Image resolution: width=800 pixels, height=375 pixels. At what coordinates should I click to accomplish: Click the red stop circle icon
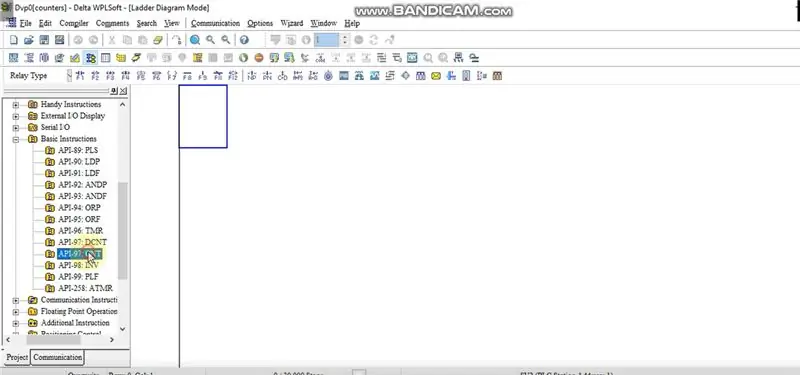(x=259, y=58)
